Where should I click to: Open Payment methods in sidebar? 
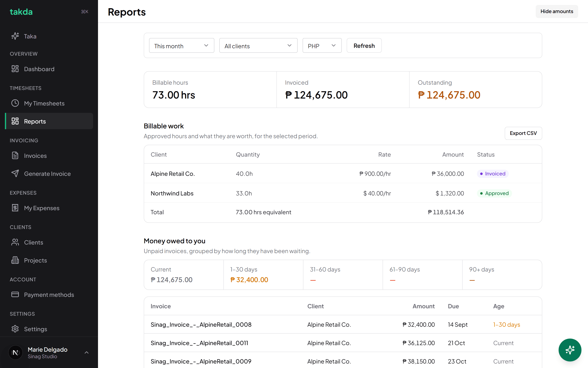tap(49, 294)
